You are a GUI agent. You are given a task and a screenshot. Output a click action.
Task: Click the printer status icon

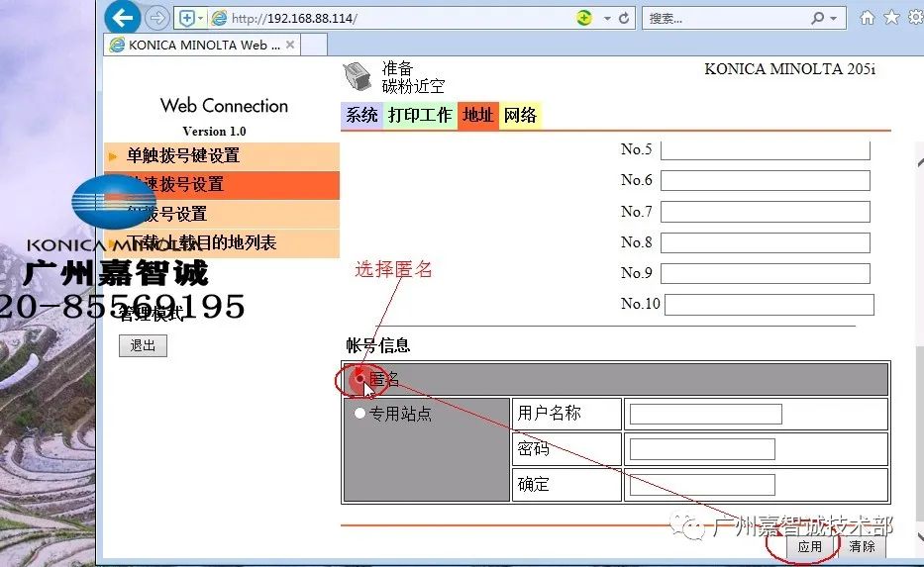(358, 76)
